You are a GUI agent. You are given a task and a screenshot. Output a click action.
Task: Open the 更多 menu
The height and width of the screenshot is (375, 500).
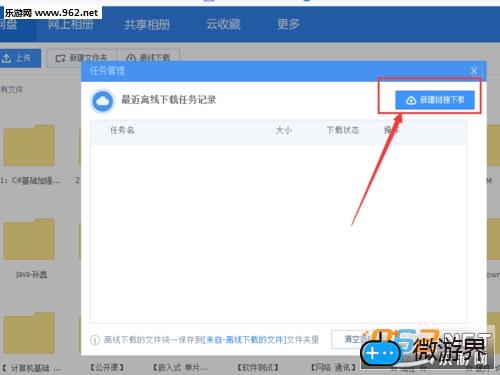pos(288,24)
